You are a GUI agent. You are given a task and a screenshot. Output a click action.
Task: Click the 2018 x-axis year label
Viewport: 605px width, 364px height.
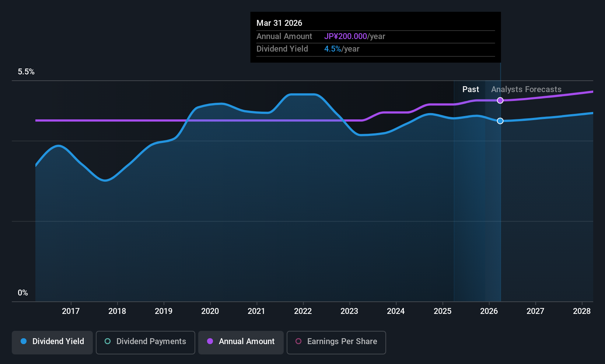[117, 311]
